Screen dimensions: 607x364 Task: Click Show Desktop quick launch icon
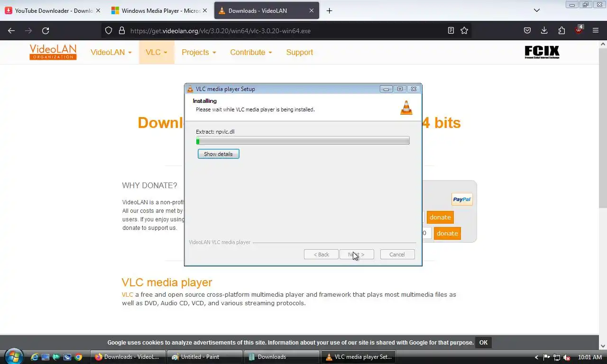coord(46,357)
